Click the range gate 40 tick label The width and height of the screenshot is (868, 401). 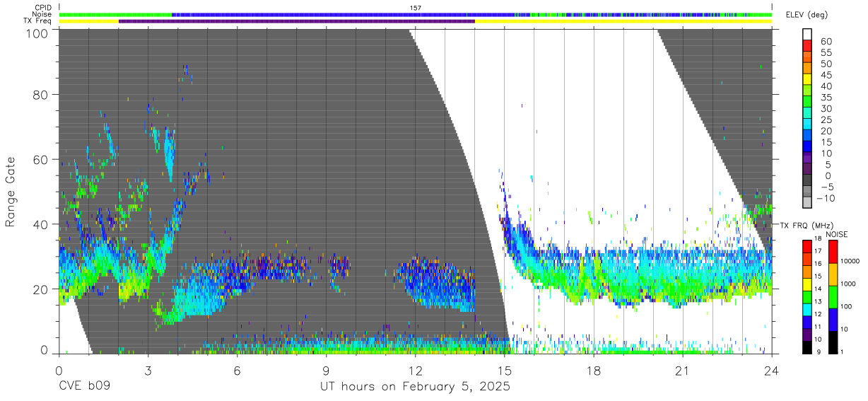42,224
